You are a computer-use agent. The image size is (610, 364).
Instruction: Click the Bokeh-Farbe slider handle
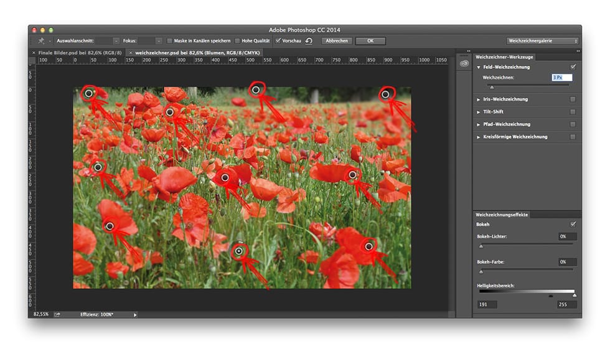(481, 271)
